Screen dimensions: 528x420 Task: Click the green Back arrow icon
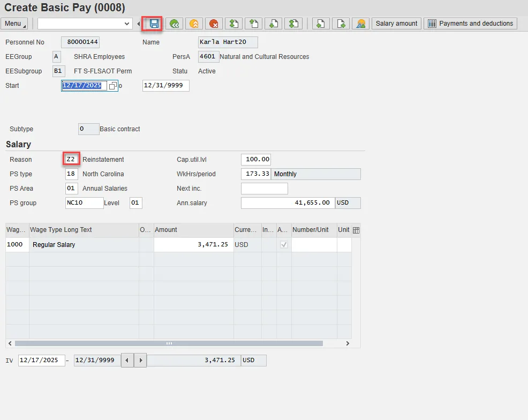[x=174, y=24]
